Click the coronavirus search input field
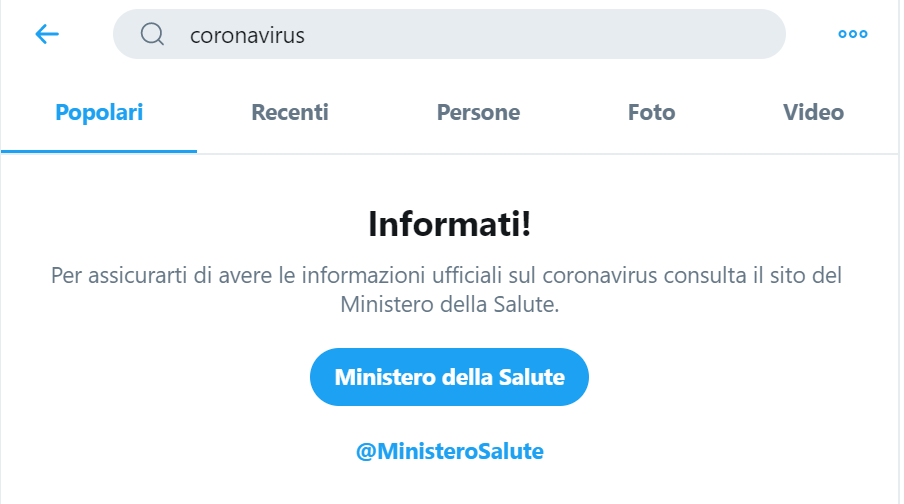Image resolution: width=904 pixels, height=504 pixels. [x=480, y=34]
